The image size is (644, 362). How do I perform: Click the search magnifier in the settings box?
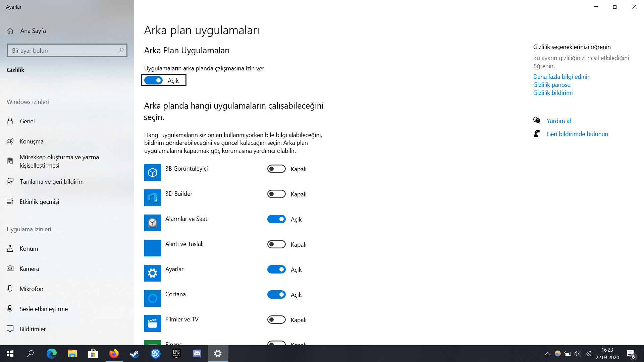[121, 50]
